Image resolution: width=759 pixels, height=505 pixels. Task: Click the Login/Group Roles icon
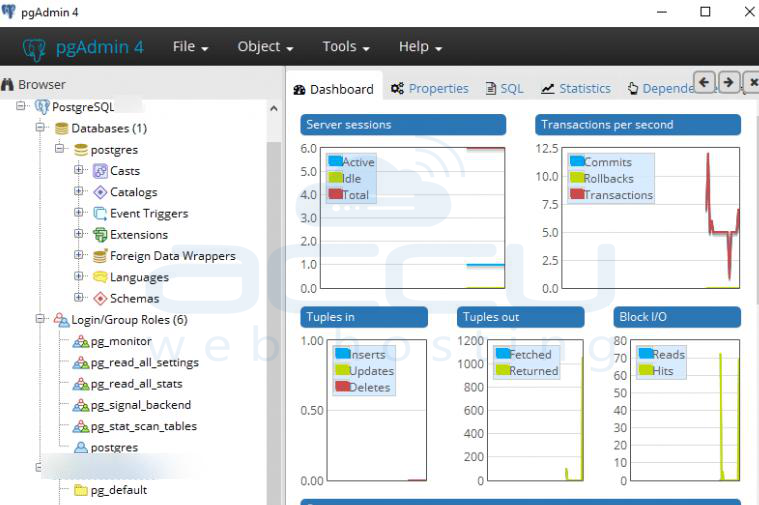[61, 320]
